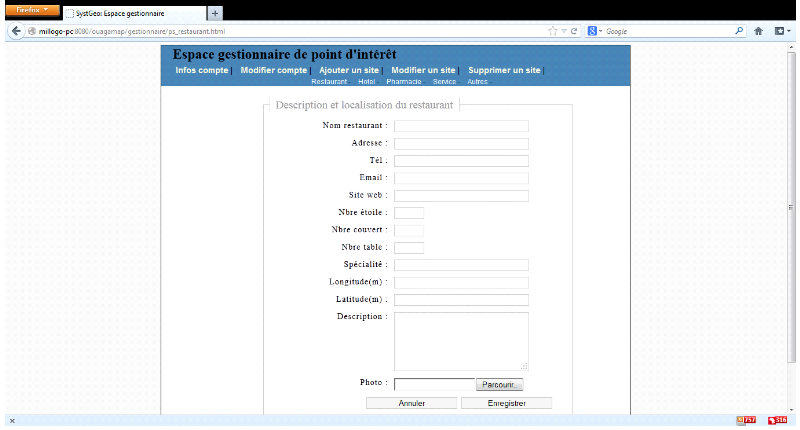800x430 pixels.
Task: Select the Autres submenu link
Action: (x=478, y=82)
